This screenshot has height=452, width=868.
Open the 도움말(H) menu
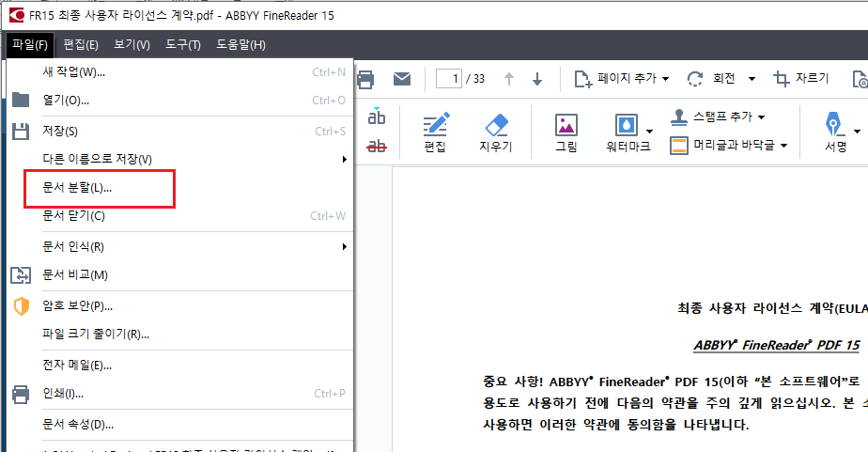[240, 45]
